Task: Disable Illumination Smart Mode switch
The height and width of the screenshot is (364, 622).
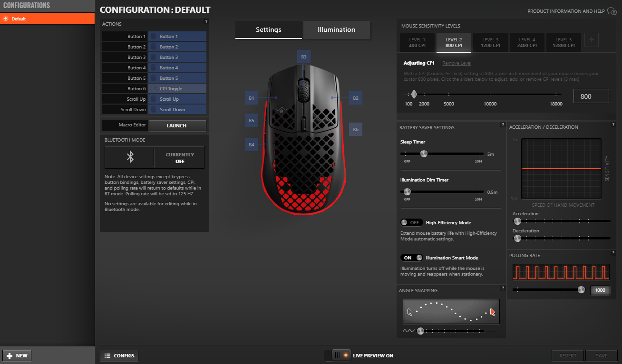Action: [411, 258]
